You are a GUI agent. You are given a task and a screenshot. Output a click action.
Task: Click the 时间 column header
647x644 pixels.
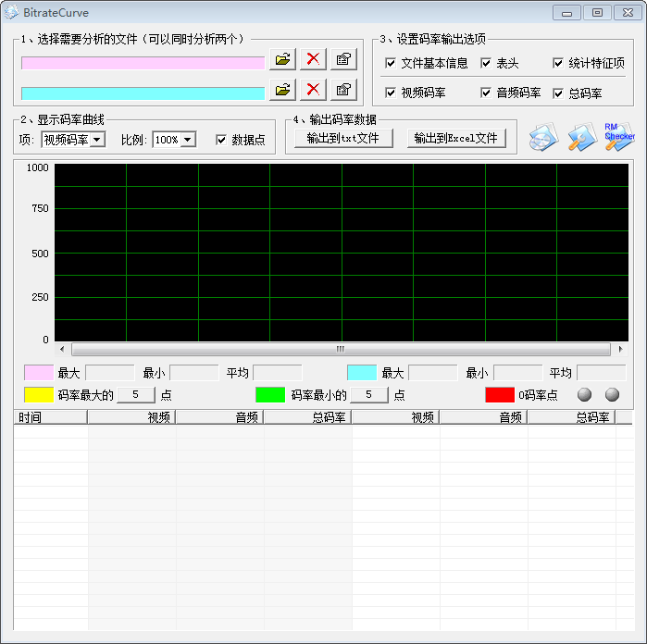pos(50,417)
